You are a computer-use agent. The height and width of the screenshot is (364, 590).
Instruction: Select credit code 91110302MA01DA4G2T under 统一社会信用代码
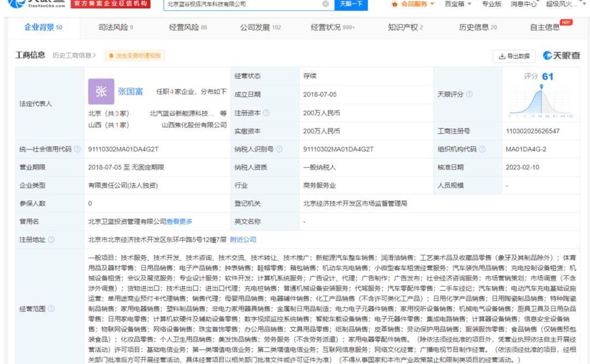(x=123, y=150)
